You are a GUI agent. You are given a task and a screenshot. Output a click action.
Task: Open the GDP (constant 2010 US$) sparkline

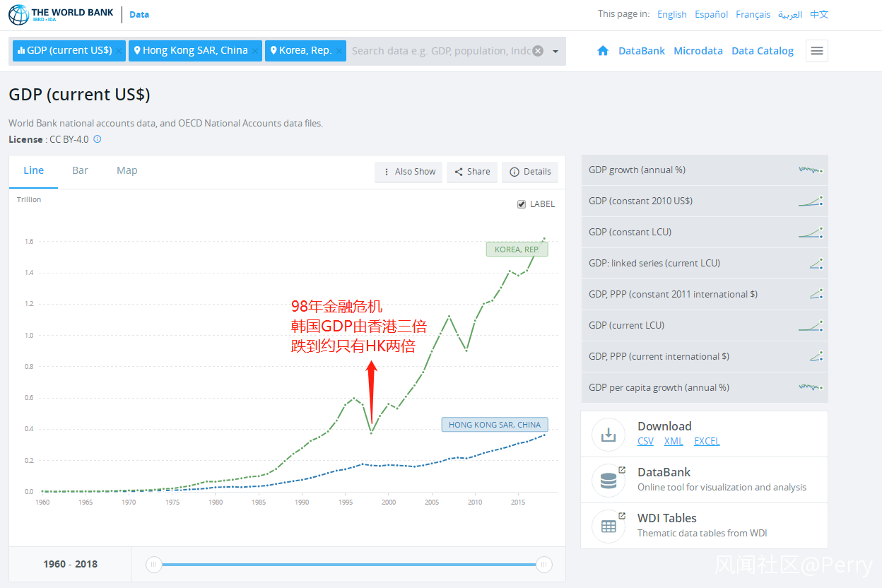tap(811, 201)
